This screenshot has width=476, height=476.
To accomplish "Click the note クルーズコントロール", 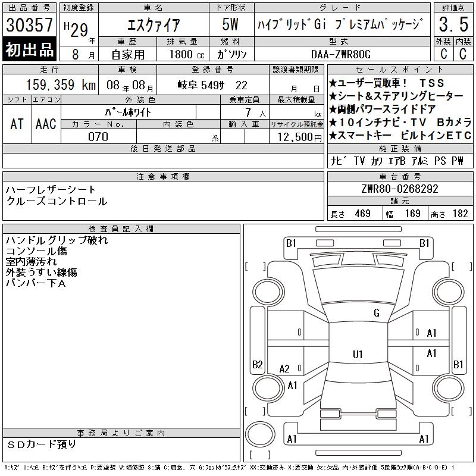I will click(x=57, y=201).
